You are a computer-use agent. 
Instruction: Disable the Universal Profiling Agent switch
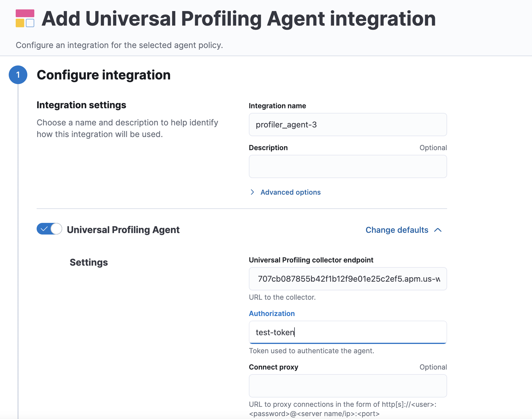49,229
